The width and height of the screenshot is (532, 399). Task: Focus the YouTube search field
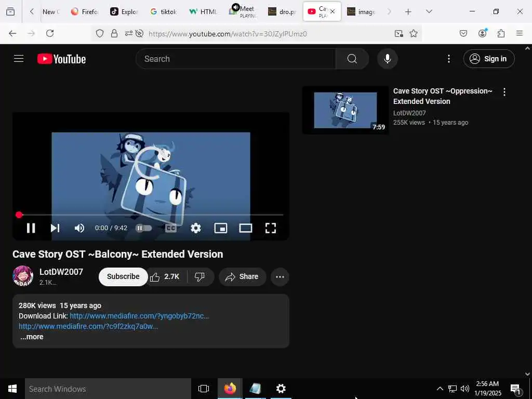coord(236,59)
